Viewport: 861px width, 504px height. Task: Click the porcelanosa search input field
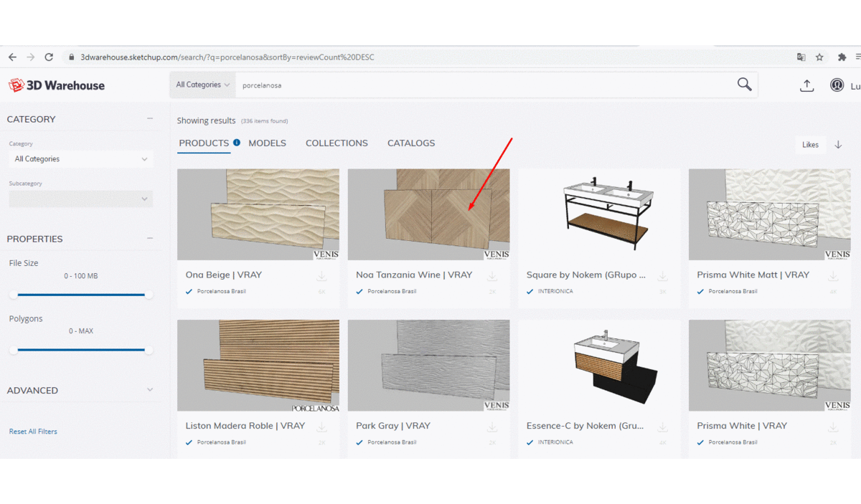(x=484, y=85)
